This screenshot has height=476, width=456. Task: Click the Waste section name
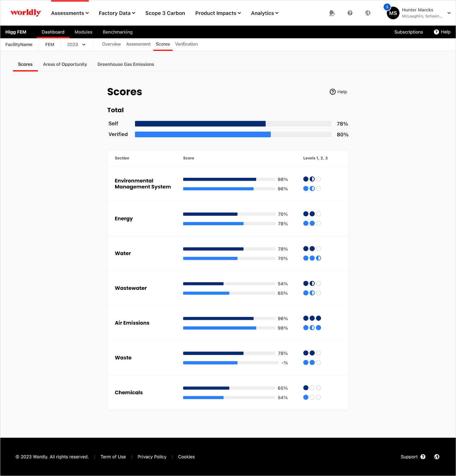123,358
